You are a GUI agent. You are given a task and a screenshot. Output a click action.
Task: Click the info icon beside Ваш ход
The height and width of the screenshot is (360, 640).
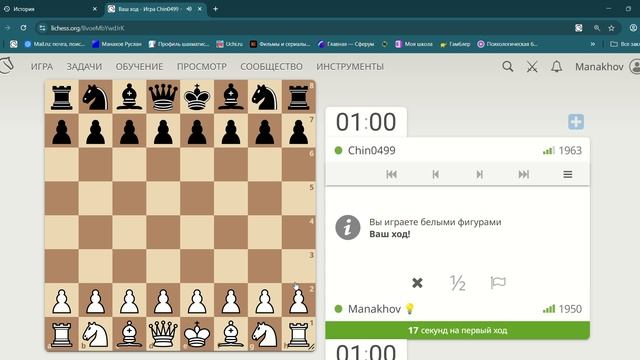click(x=348, y=227)
